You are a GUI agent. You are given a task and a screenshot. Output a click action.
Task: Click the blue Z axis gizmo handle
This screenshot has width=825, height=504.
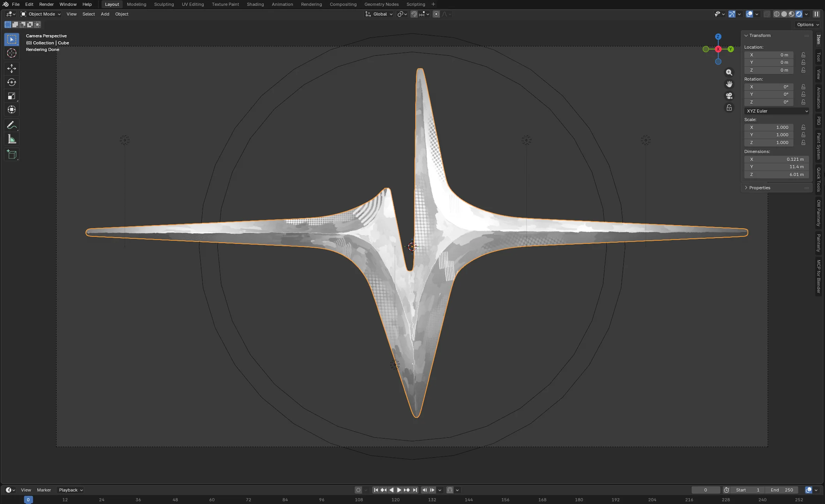tap(718, 37)
